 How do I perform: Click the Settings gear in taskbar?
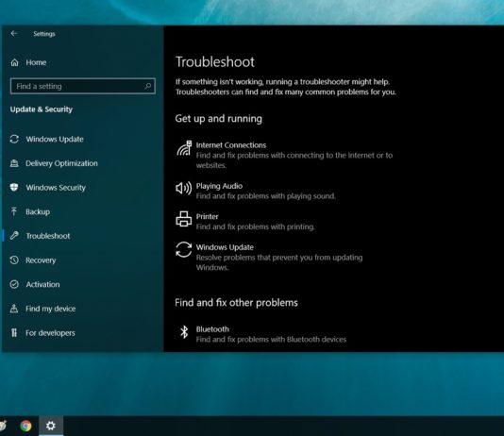click(51, 426)
